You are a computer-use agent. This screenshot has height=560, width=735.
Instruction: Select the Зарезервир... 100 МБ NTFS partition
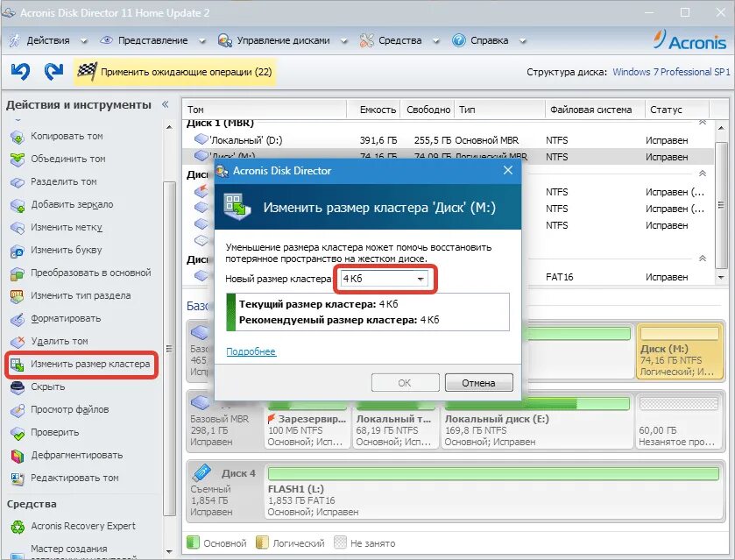[x=307, y=422]
